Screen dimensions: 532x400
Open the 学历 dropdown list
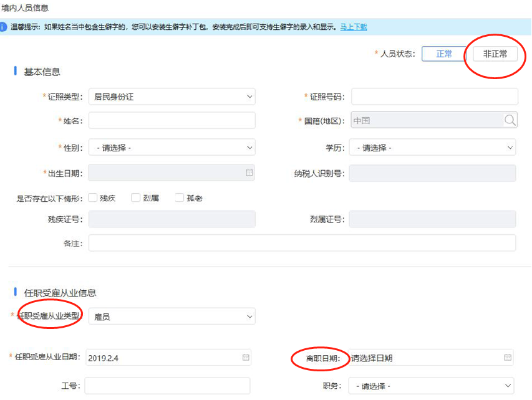(x=432, y=148)
